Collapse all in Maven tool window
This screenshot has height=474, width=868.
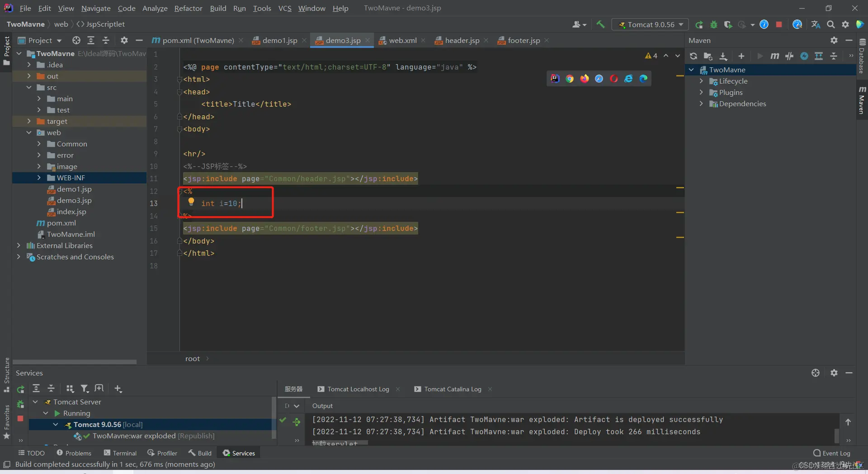pos(834,56)
